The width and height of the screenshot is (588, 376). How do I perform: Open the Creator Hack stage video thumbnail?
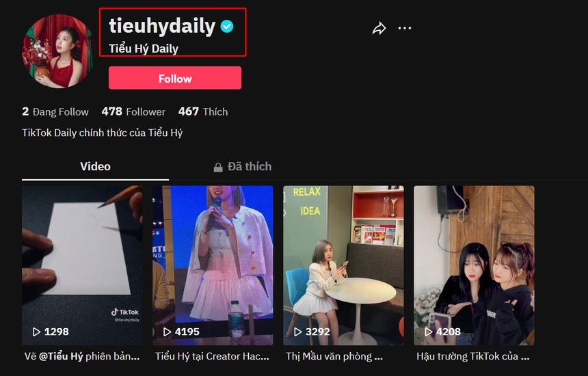coord(213,265)
